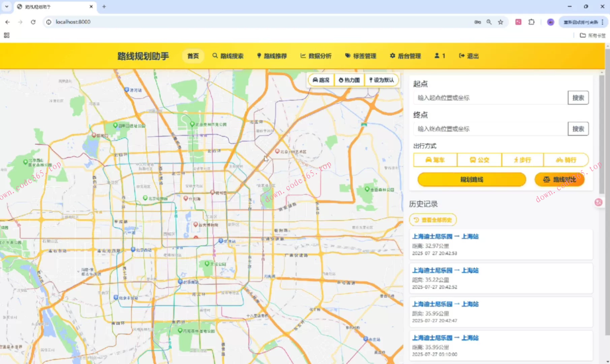
Task: Select 步行 walking travel mode
Action: (x=522, y=160)
